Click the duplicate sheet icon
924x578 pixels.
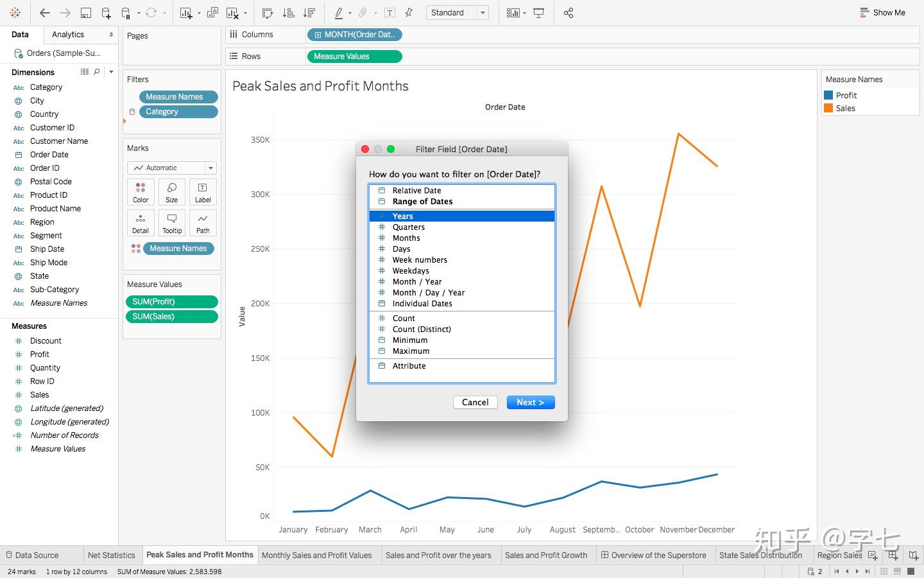click(x=213, y=13)
